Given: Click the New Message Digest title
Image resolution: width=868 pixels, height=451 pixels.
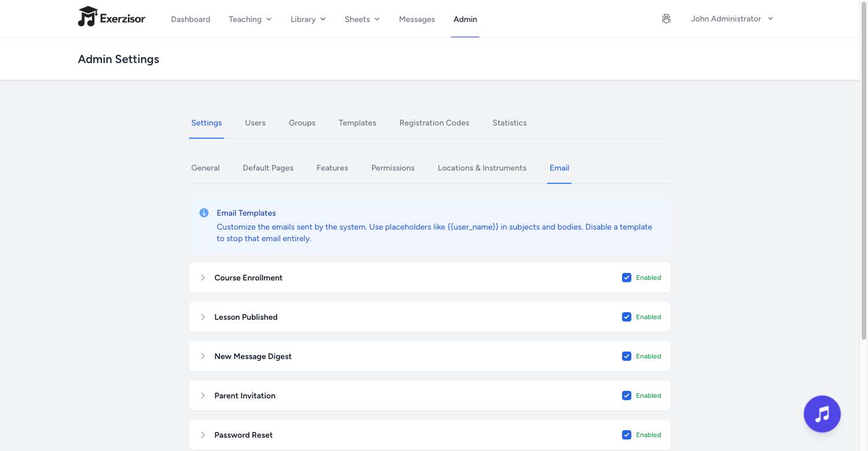Looking at the screenshot, I should tap(253, 356).
